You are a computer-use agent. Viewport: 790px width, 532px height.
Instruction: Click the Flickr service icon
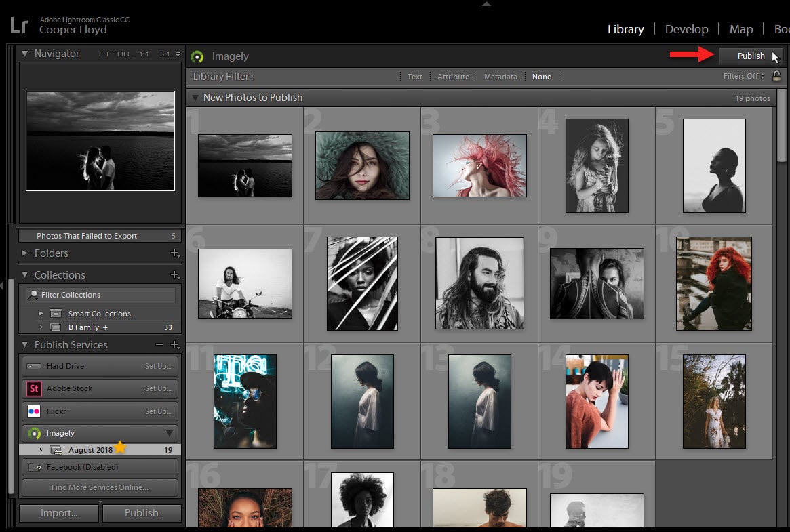click(34, 412)
